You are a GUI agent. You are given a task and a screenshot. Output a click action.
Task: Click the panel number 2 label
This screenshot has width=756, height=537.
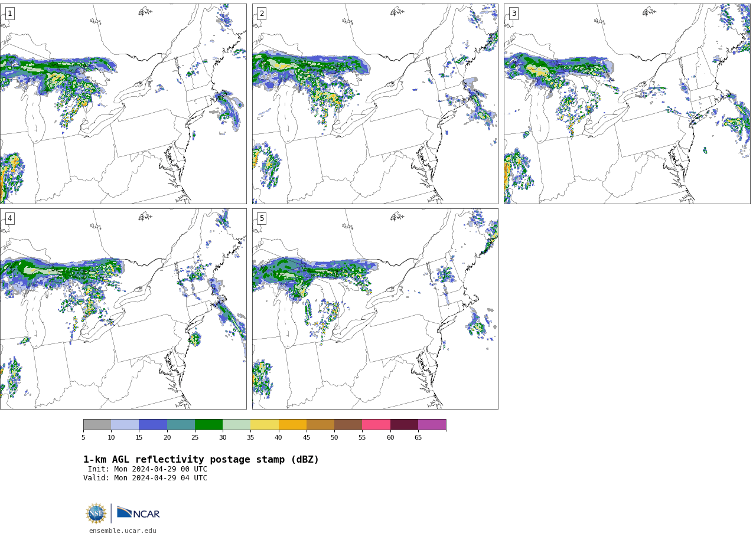click(262, 14)
